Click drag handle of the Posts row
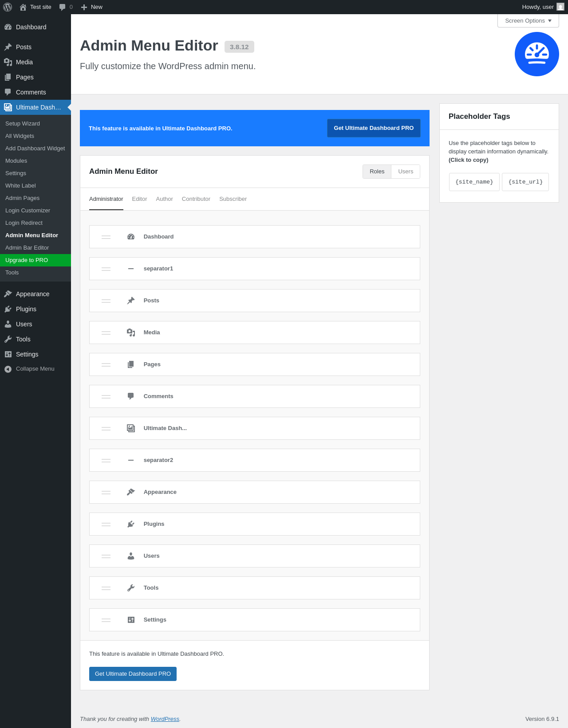Screen dimensions: 568x728 (x=106, y=301)
